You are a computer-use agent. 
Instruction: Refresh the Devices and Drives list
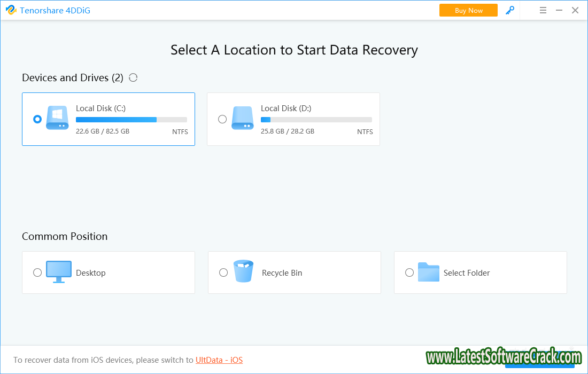tap(133, 77)
